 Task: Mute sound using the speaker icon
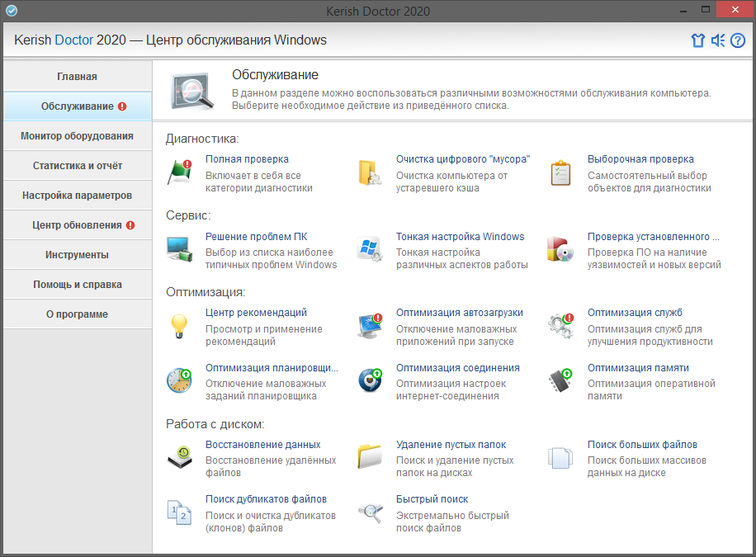pos(718,40)
